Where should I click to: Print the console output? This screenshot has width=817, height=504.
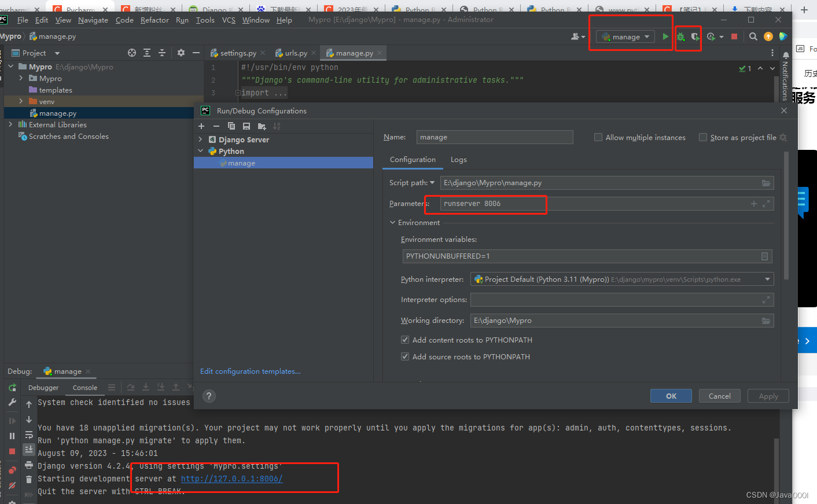tap(29, 465)
